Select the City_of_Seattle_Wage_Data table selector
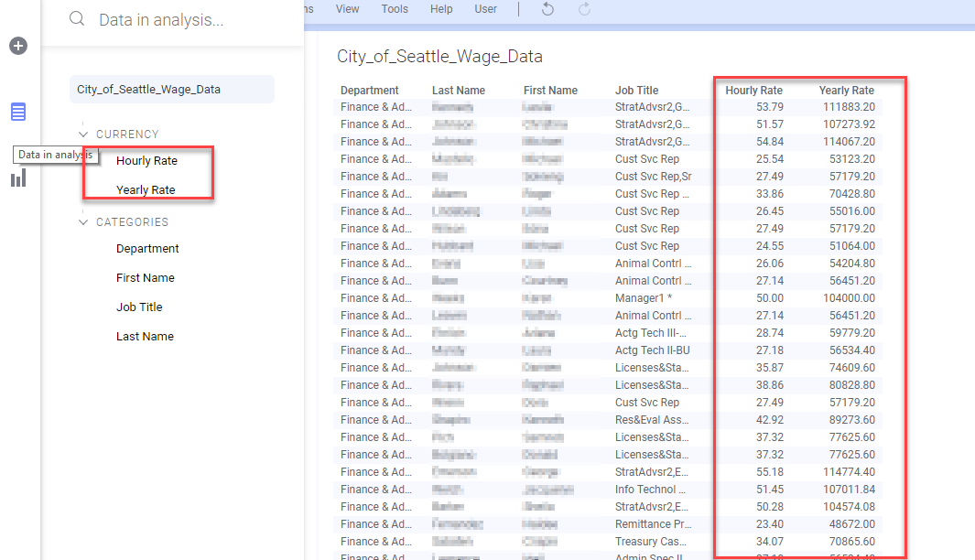 coord(171,90)
